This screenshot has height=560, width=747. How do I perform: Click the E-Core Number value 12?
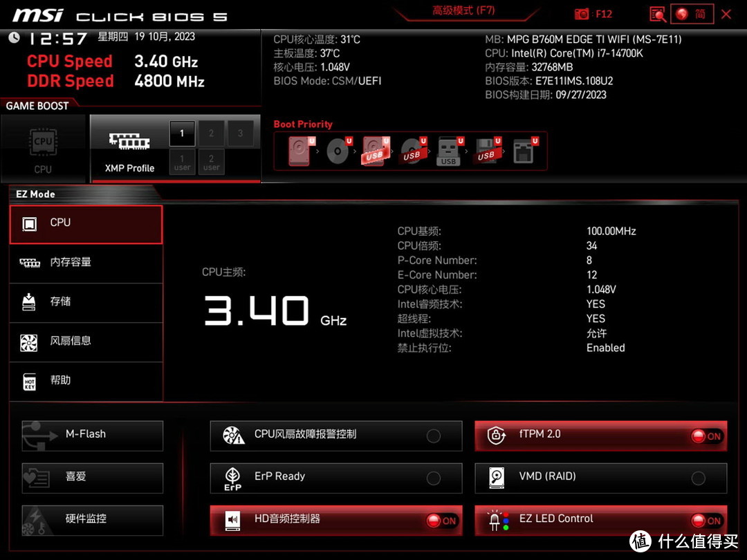[591, 275]
